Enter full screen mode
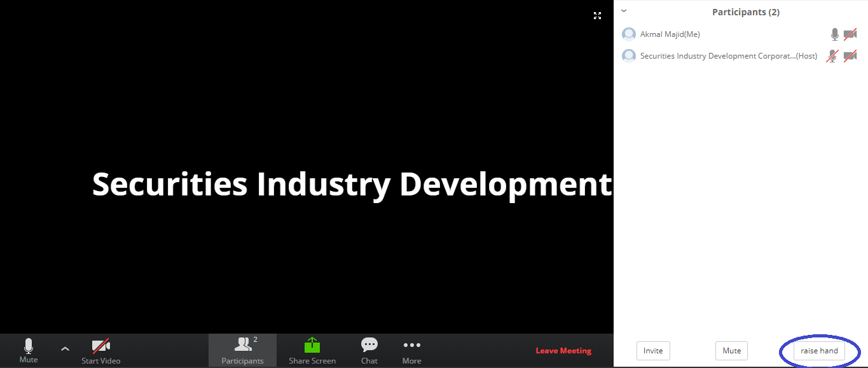This screenshot has height=368, width=868. 597,15
